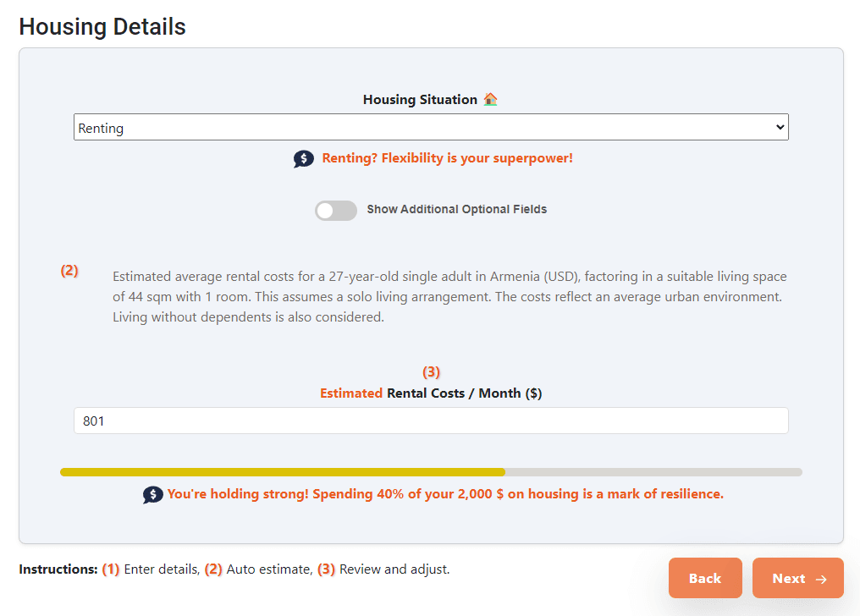
Task: Click the yellow filled portion of progress bar
Action: [x=282, y=472]
